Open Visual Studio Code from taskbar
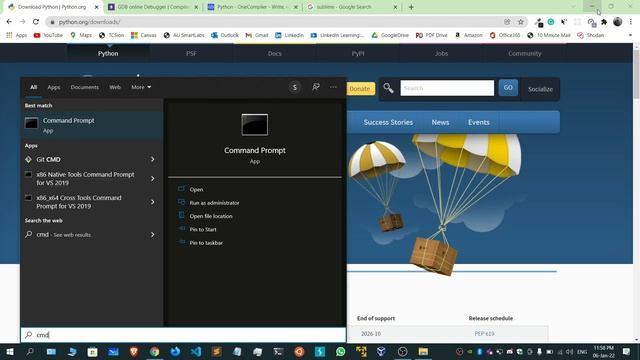640x360 pixels. click(x=196, y=351)
